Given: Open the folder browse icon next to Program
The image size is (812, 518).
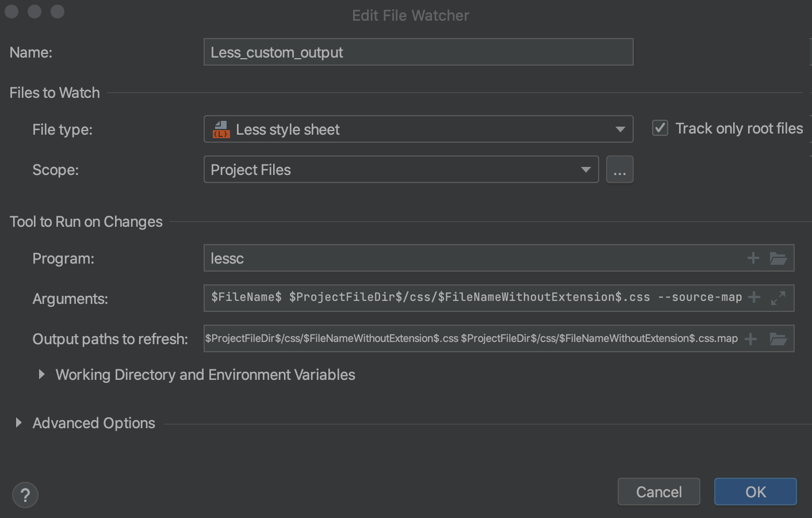Looking at the screenshot, I should [779, 258].
